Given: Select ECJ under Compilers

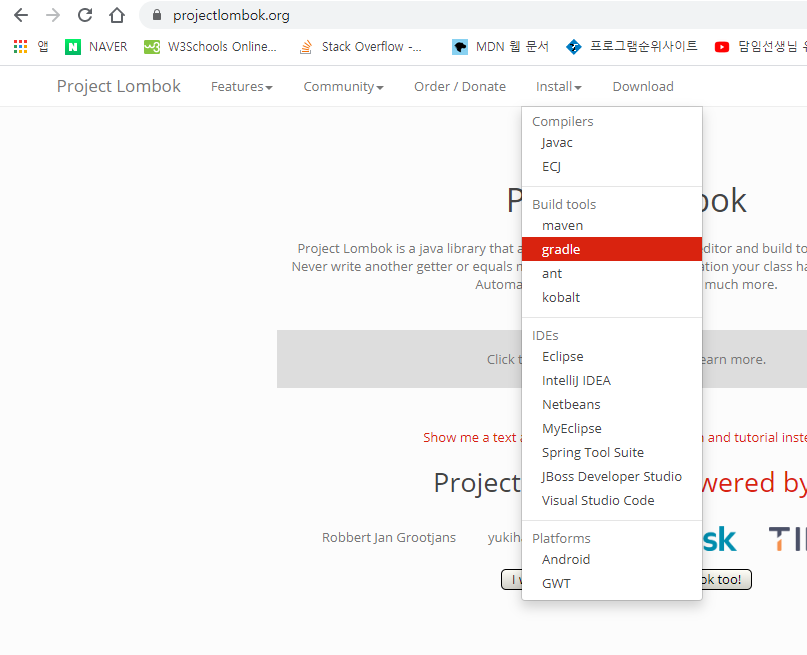Looking at the screenshot, I should coord(612,167).
